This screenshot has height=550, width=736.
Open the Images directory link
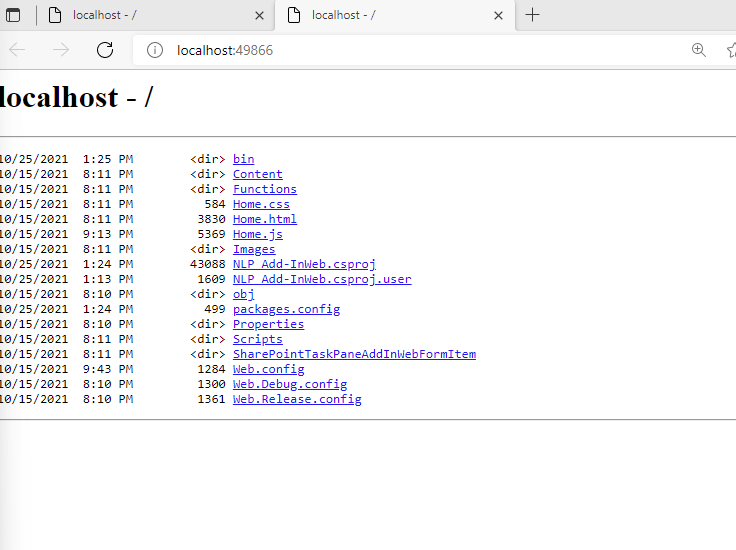(254, 249)
